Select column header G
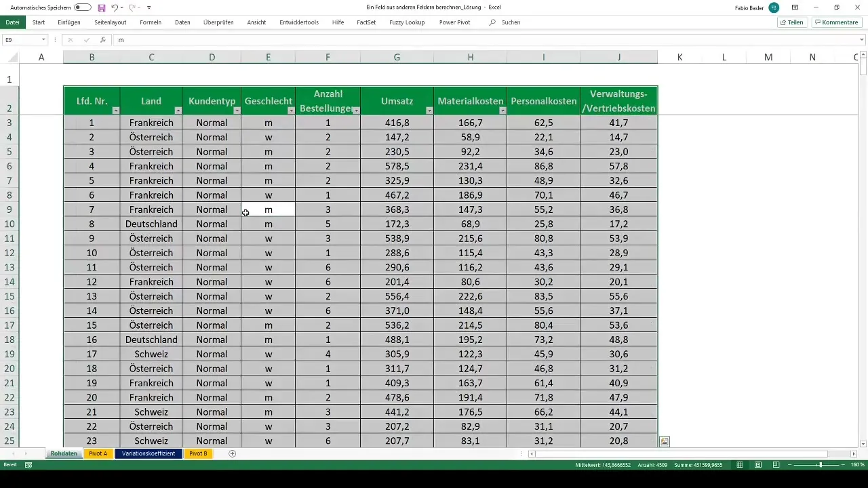Screen dimensions: 868x488 click(397, 58)
